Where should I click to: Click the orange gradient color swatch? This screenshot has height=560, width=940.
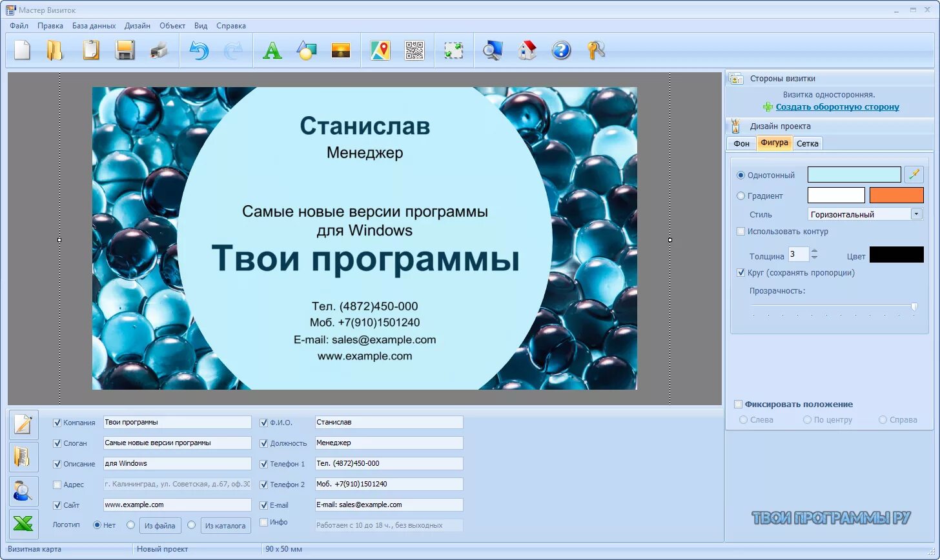(897, 195)
